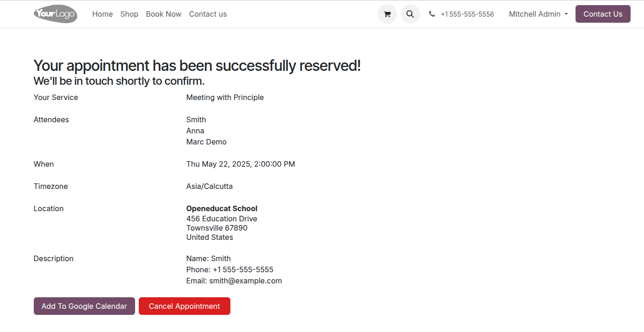
Task: Click the red Cancel Appointment button
Action: point(184,306)
